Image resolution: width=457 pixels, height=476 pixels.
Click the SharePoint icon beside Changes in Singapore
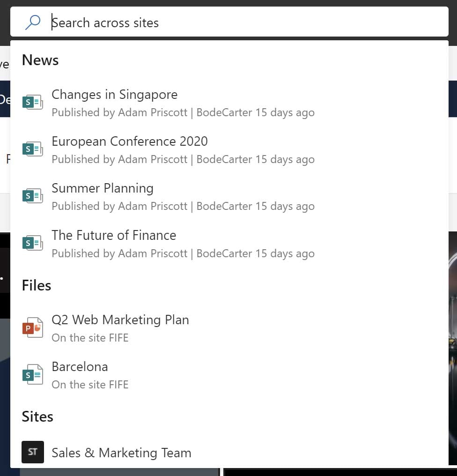pos(32,101)
